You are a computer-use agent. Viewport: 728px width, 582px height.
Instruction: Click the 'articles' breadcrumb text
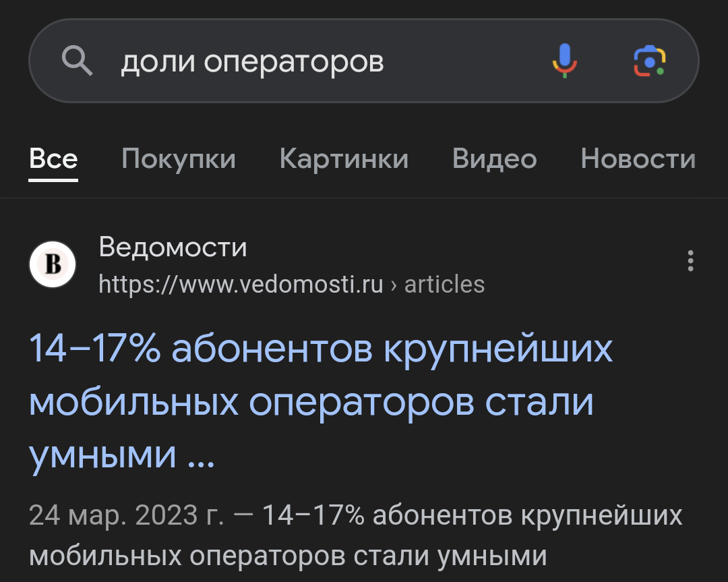444,285
